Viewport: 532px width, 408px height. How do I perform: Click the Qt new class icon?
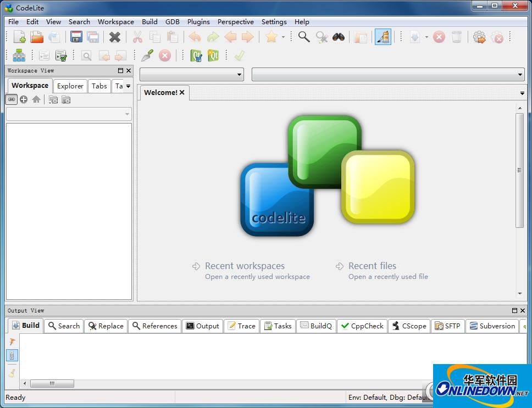click(213, 55)
